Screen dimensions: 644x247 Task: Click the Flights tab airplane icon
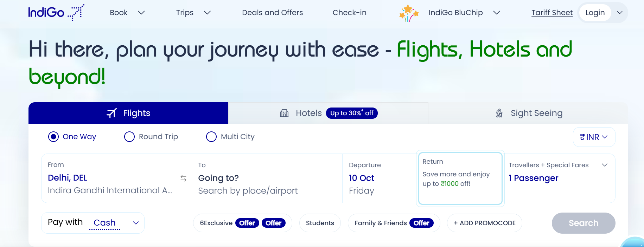point(111,113)
